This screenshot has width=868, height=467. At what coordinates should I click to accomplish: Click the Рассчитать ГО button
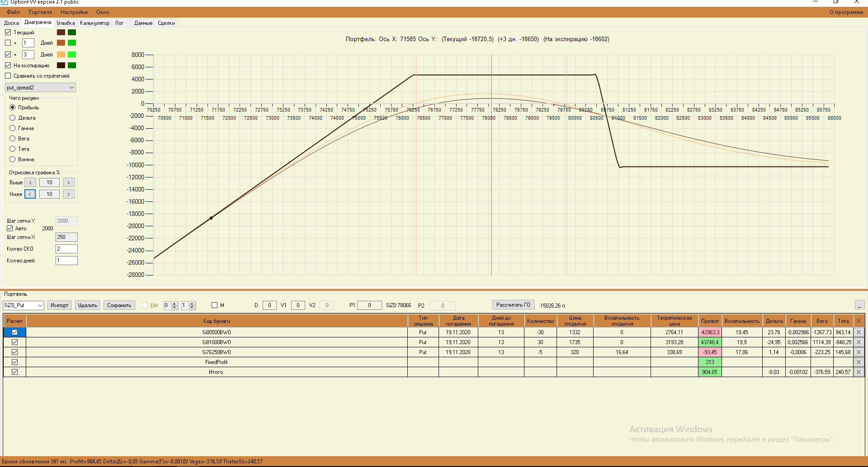pos(513,305)
